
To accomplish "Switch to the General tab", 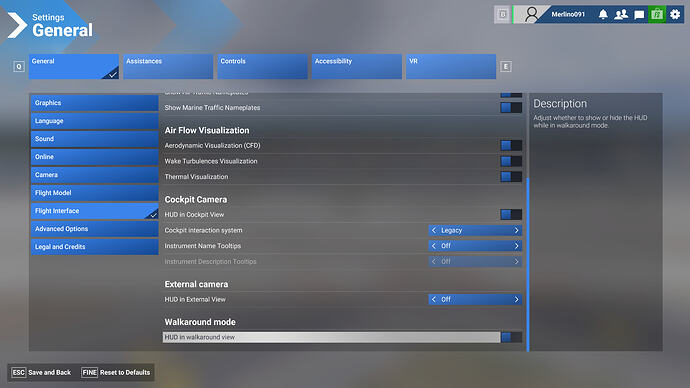I will pos(74,66).
